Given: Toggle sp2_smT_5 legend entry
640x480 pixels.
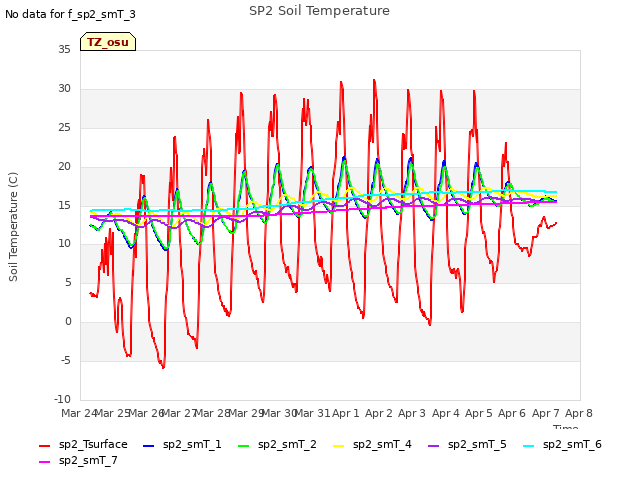Looking at the screenshot, I should tap(468, 444).
